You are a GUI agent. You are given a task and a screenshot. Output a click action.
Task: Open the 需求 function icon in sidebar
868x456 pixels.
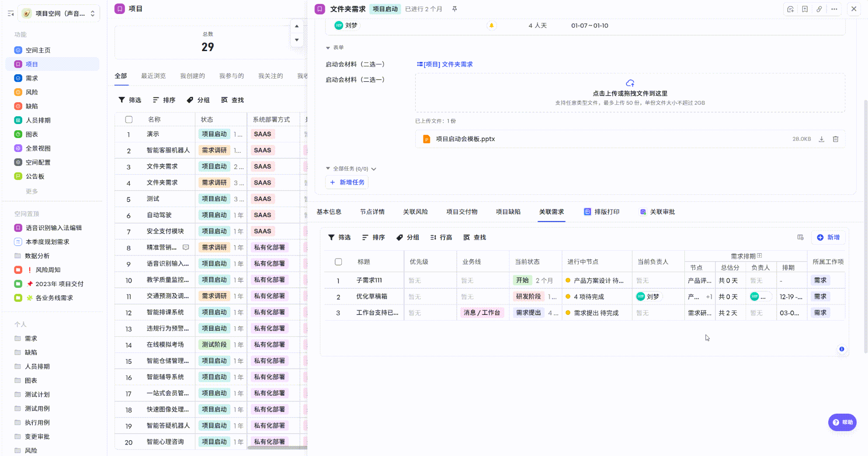tap(18, 78)
